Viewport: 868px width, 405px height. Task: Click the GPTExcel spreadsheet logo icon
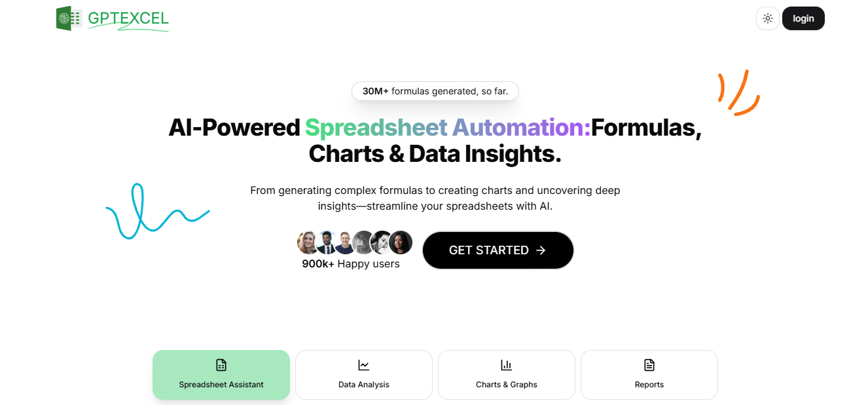click(x=69, y=18)
